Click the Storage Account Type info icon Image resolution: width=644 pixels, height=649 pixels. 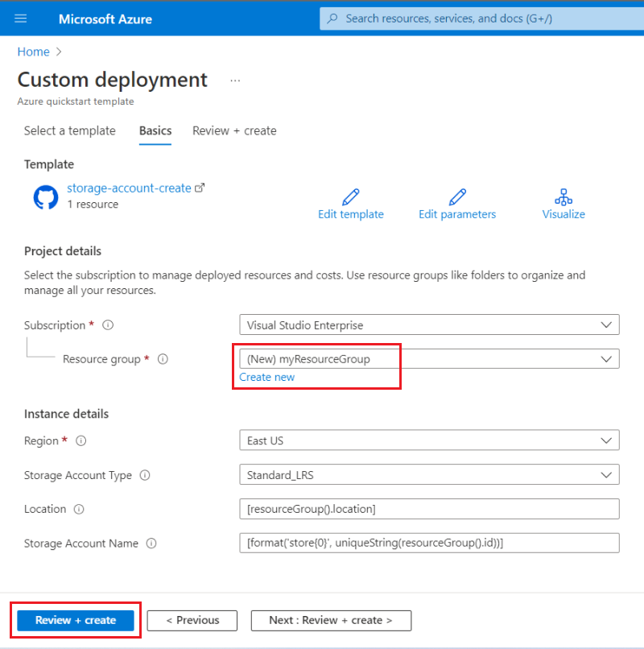(x=145, y=475)
